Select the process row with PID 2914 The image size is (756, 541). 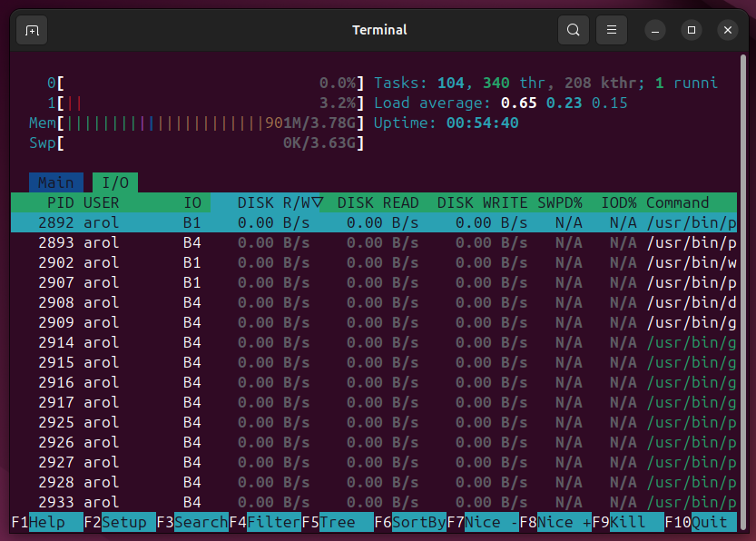click(374, 343)
